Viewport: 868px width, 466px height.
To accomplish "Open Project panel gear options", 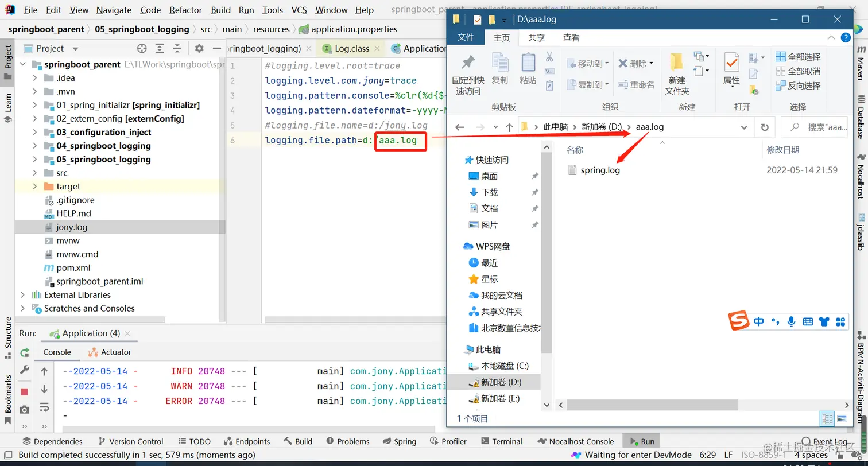I will [x=199, y=49].
